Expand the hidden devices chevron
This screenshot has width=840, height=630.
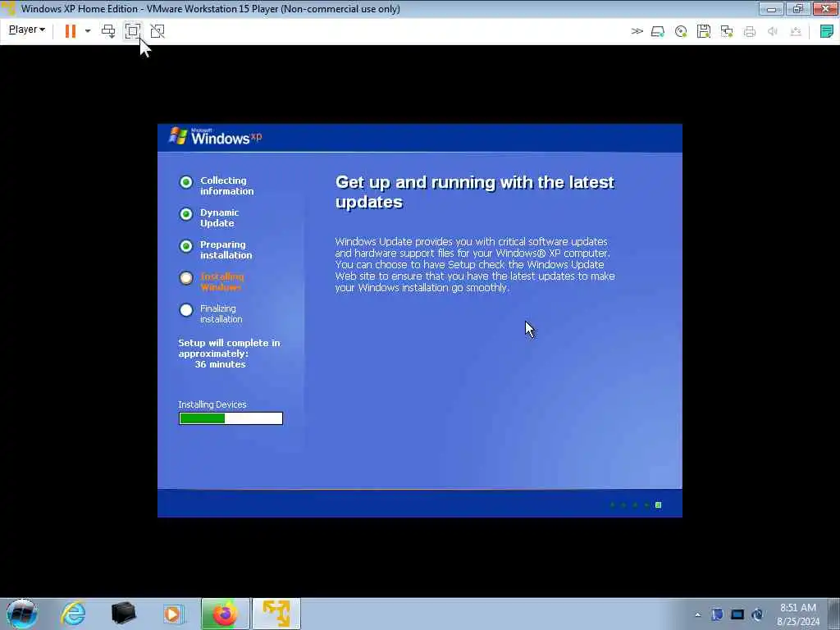(637, 31)
